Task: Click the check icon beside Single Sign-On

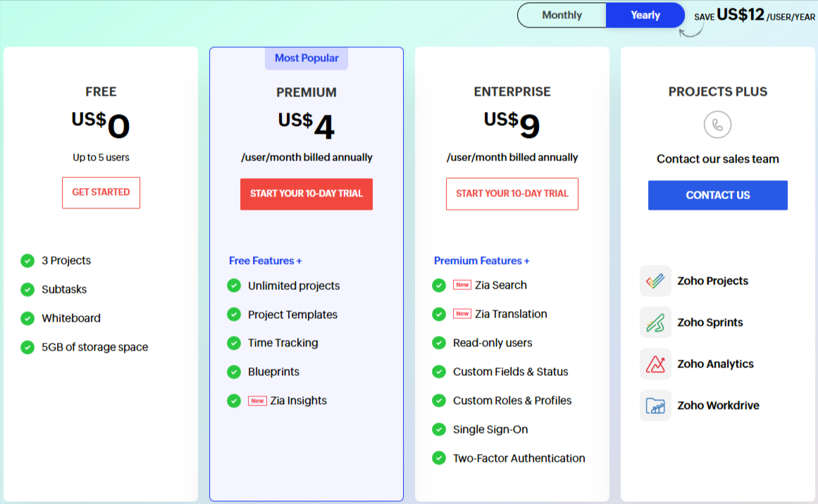Action: (439, 429)
